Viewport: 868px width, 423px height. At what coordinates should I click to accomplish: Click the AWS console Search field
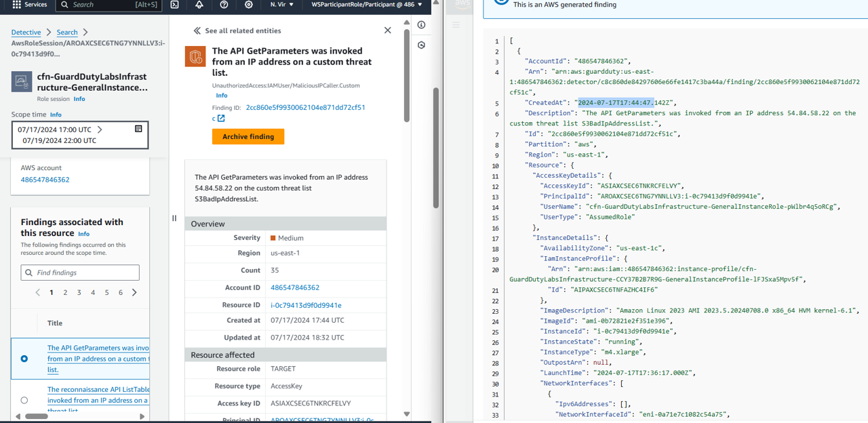(108, 5)
